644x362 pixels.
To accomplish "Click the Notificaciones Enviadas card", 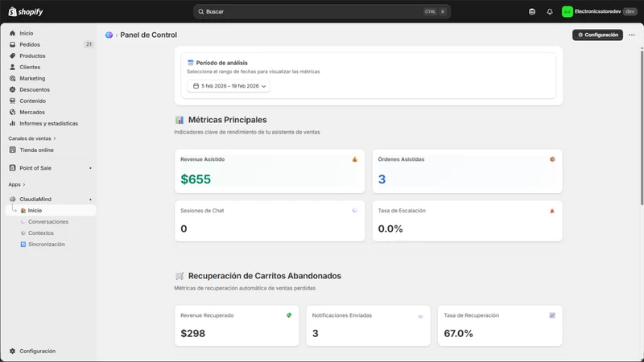I will (x=369, y=326).
